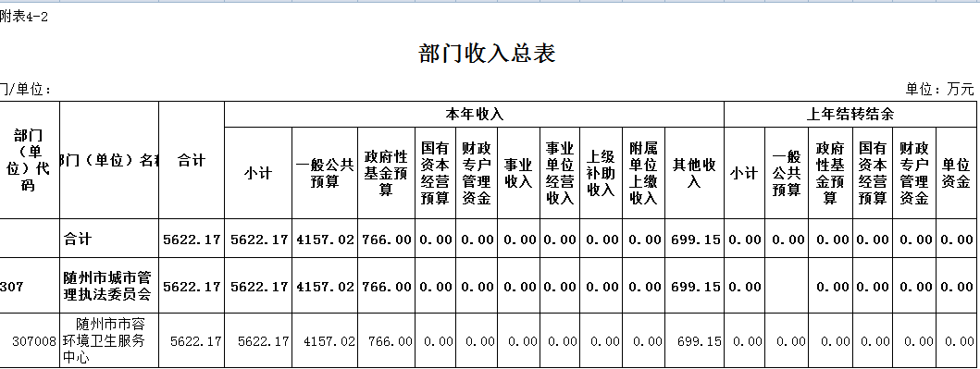This screenshot has width=980, height=369.
Task: Select the 一般公共预算 column header under 本年收入
Action: (x=325, y=173)
